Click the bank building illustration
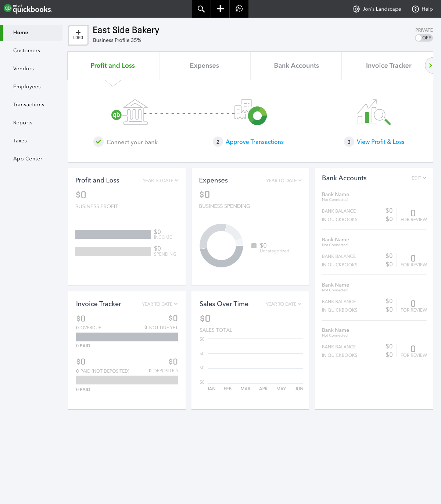Image resolution: width=441 pixels, height=504 pixels. (135, 112)
